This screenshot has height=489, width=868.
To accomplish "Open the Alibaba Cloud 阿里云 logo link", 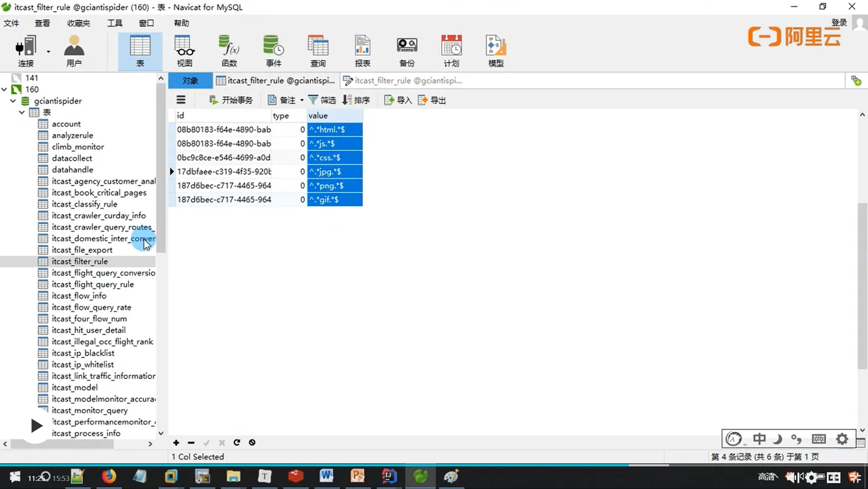I will [x=794, y=36].
